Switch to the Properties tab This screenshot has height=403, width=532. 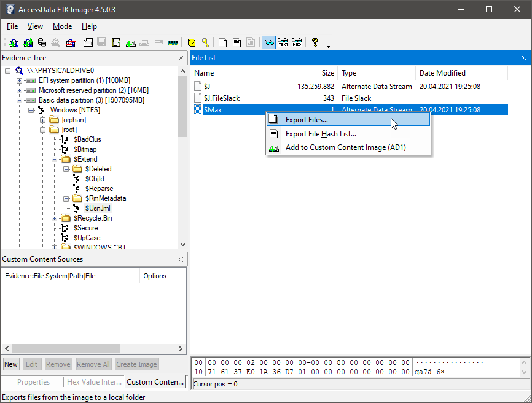click(33, 382)
